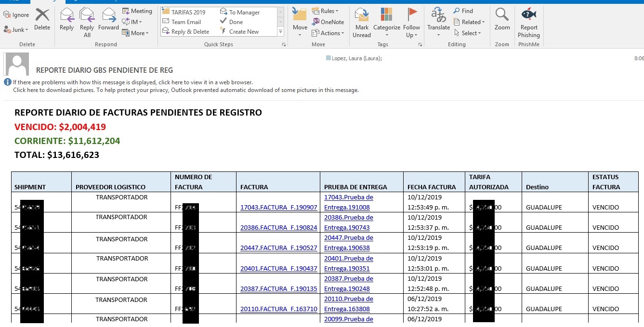The height and width of the screenshot is (327, 644).
Task: Delete this message with the Delete button
Action: tap(42, 19)
